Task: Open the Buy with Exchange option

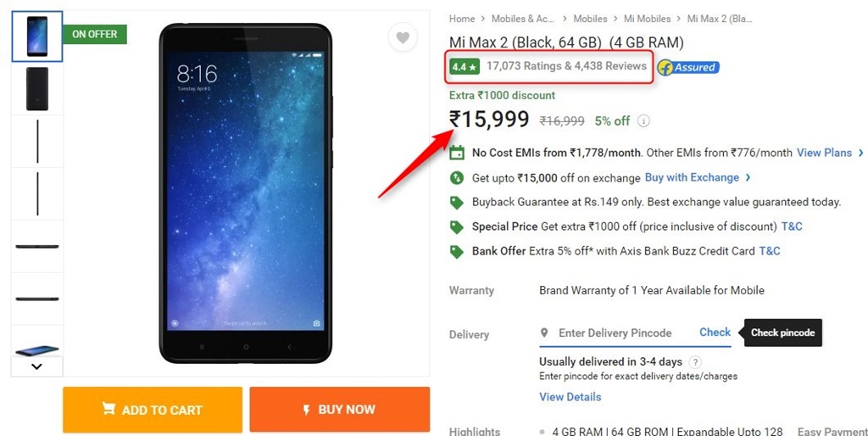Action: pyautogui.click(x=698, y=177)
